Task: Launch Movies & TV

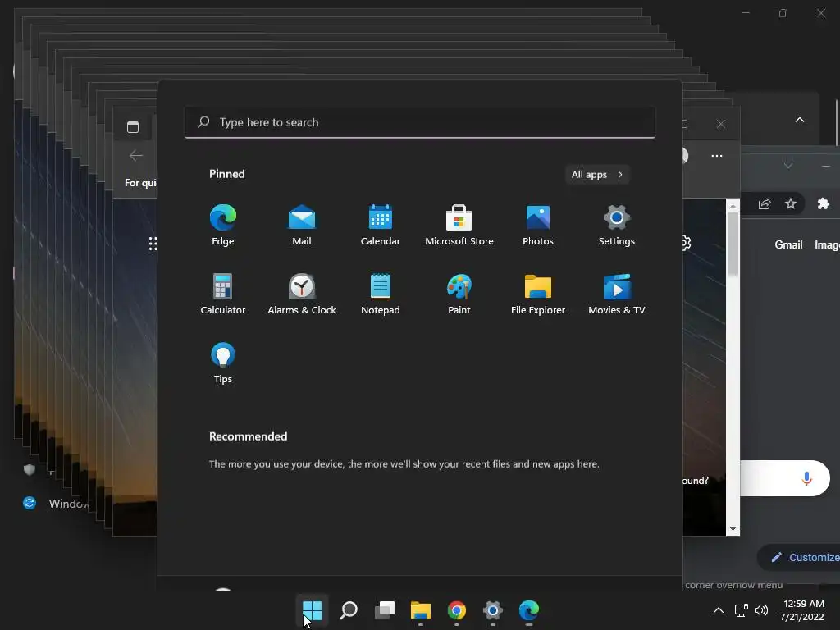Action: pyautogui.click(x=617, y=294)
